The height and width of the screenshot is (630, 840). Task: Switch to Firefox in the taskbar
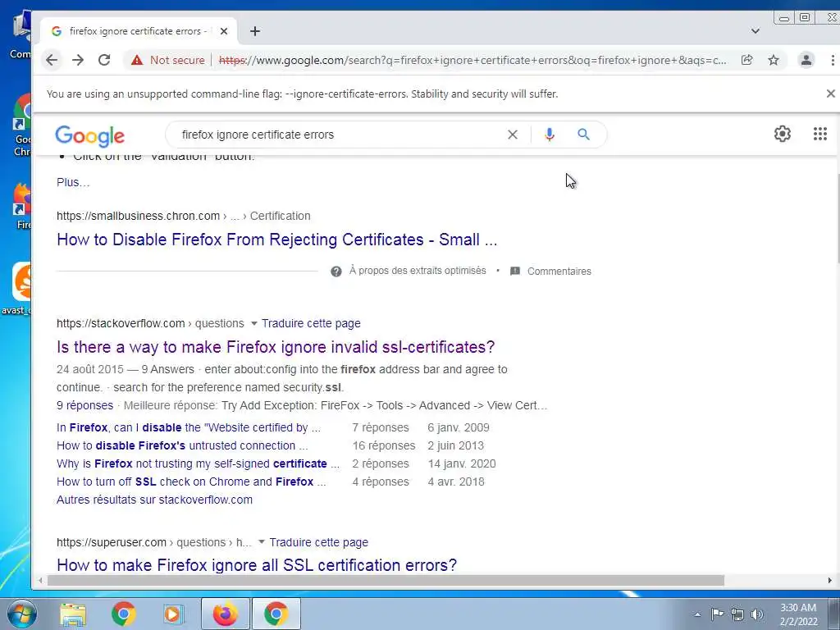[x=225, y=614]
